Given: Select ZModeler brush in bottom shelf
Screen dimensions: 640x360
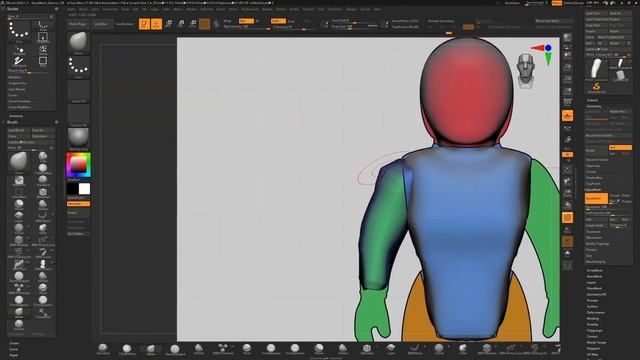Looking at the screenshot, I should coord(367,349).
